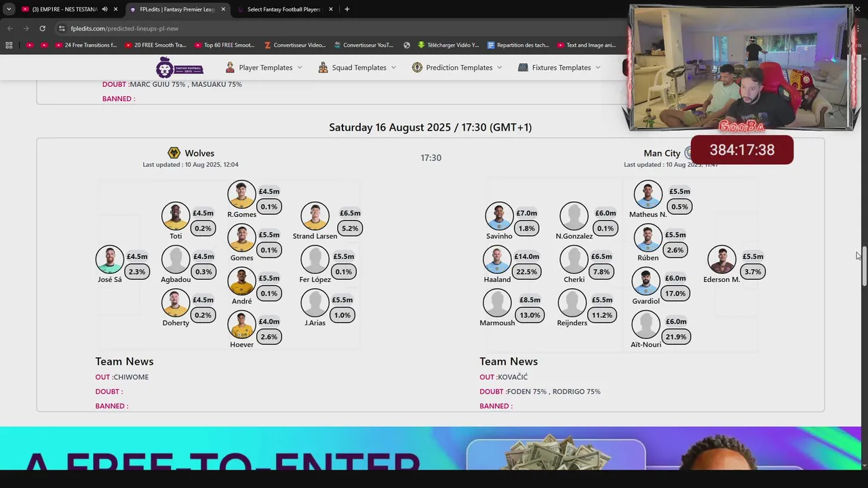Viewport: 868px width, 488px height.
Task: Click the Squad Templates group icon
Action: coord(323,67)
